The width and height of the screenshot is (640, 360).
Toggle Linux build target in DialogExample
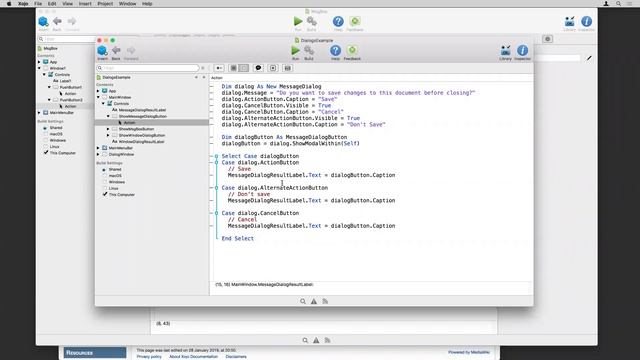pyautogui.click(x=104, y=188)
